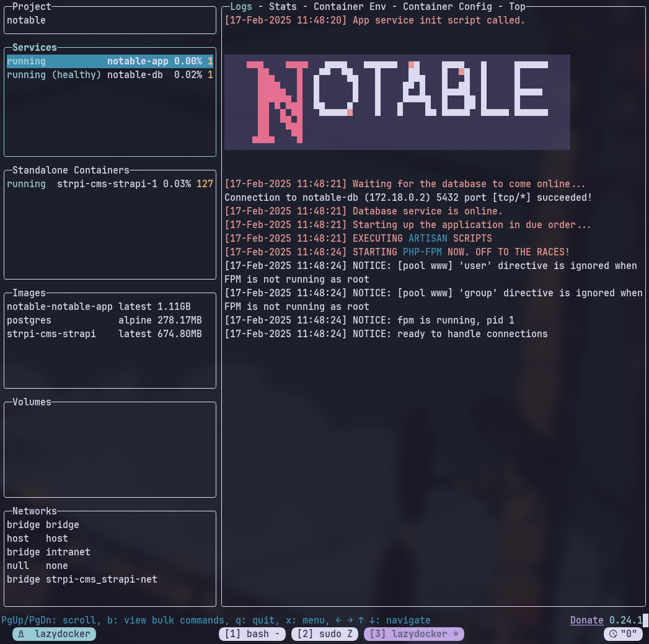The height and width of the screenshot is (644, 649).
Task: Select the active lazydocker tmux window
Action: click(413, 633)
